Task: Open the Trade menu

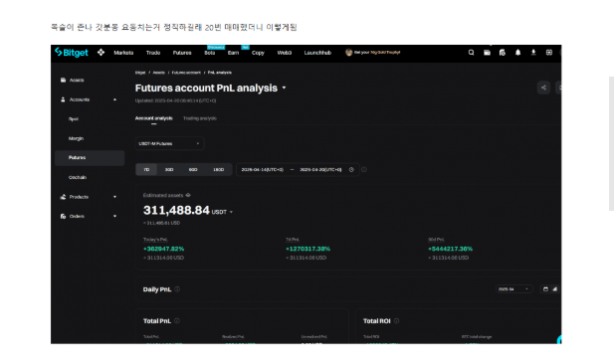Action: point(153,53)
